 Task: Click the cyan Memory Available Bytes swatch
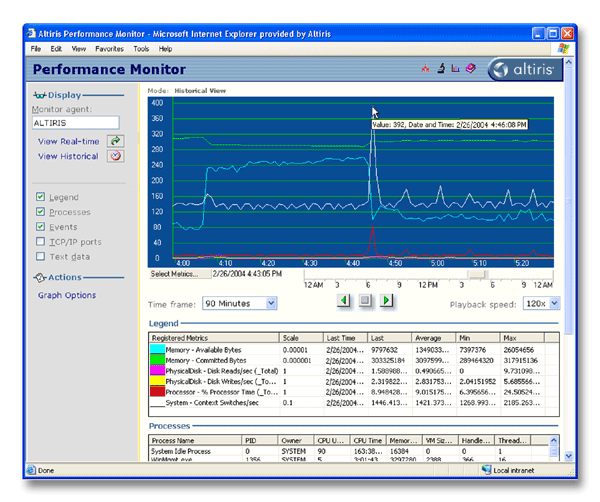click(x=157, y=349)
